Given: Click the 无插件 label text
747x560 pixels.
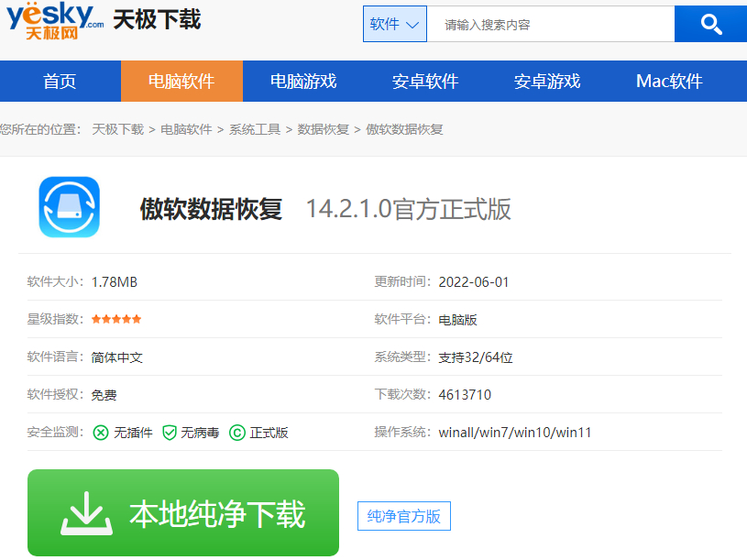Looking at the screenshot, I should point(133,433).
